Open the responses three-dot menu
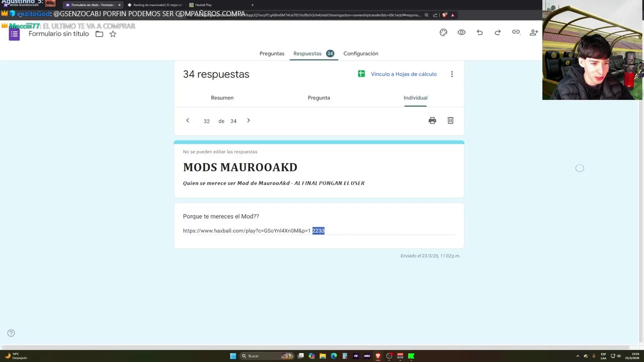The width and height of the screenshot is (644, 362). [452, 74]
